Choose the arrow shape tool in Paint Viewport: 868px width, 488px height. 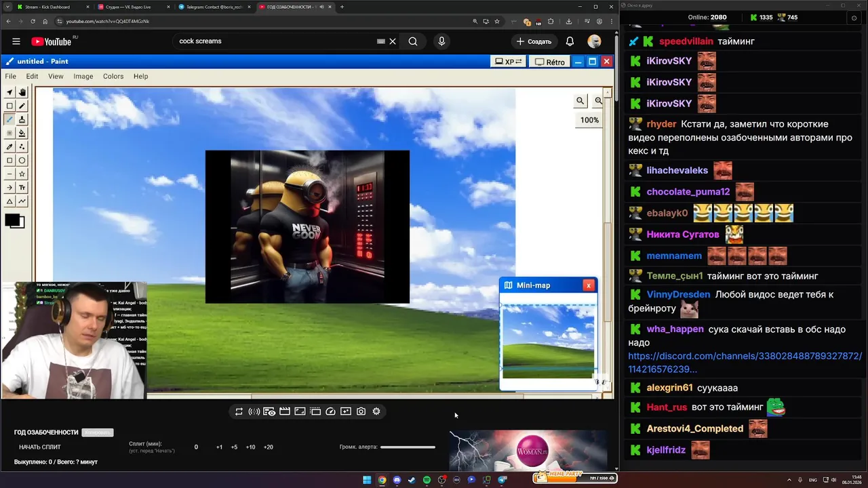pyautogui.click(x=9, y=188)
